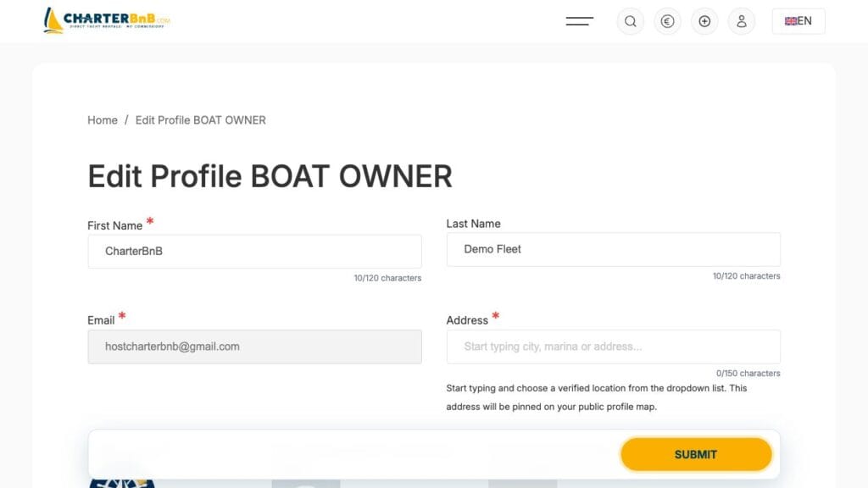Open the euro currency selector
The image size is (868, 488).
pos(668,21)
